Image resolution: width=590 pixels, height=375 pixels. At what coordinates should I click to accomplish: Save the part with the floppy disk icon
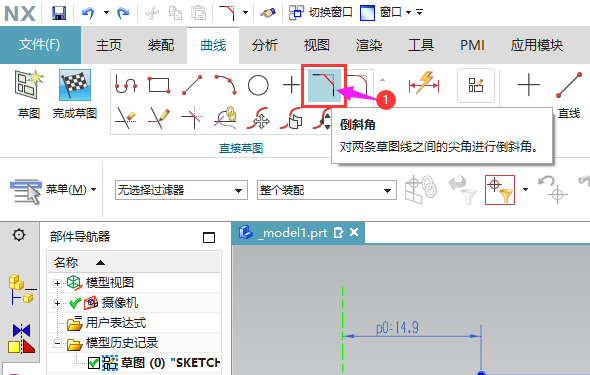(59, 13)
